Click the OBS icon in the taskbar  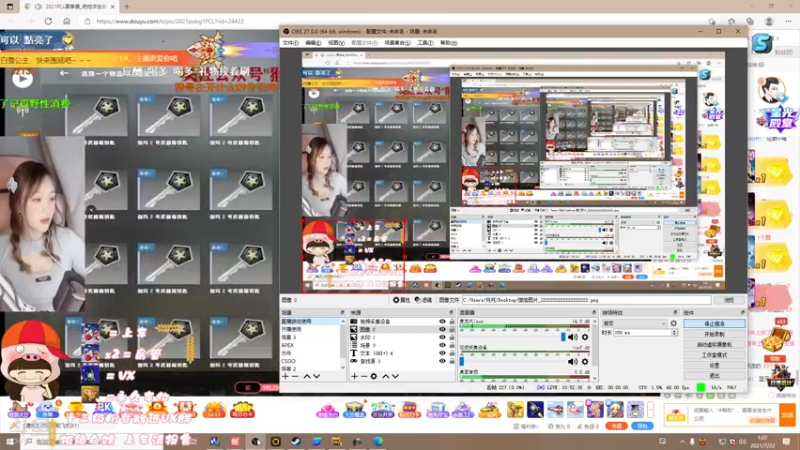(256, 441)
